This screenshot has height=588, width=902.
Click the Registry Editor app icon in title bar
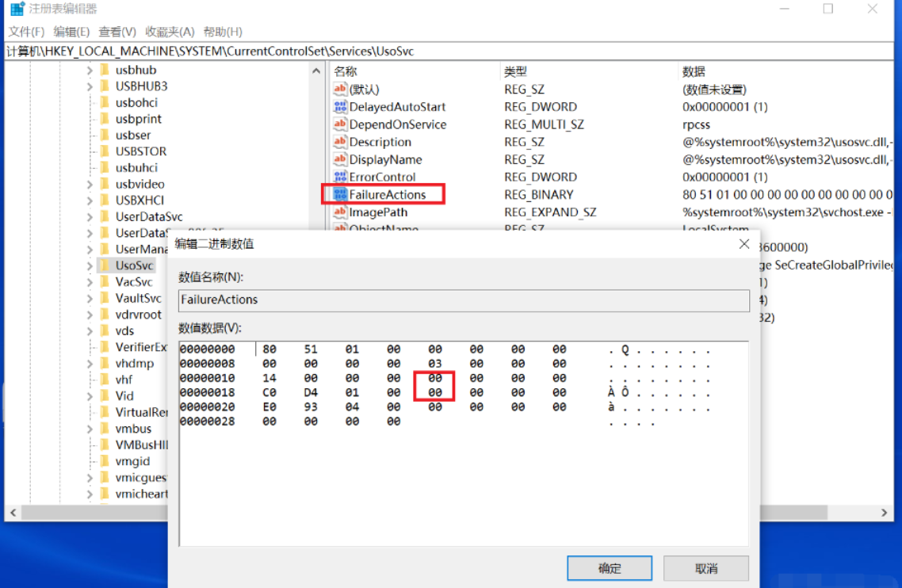click(17, 10)
